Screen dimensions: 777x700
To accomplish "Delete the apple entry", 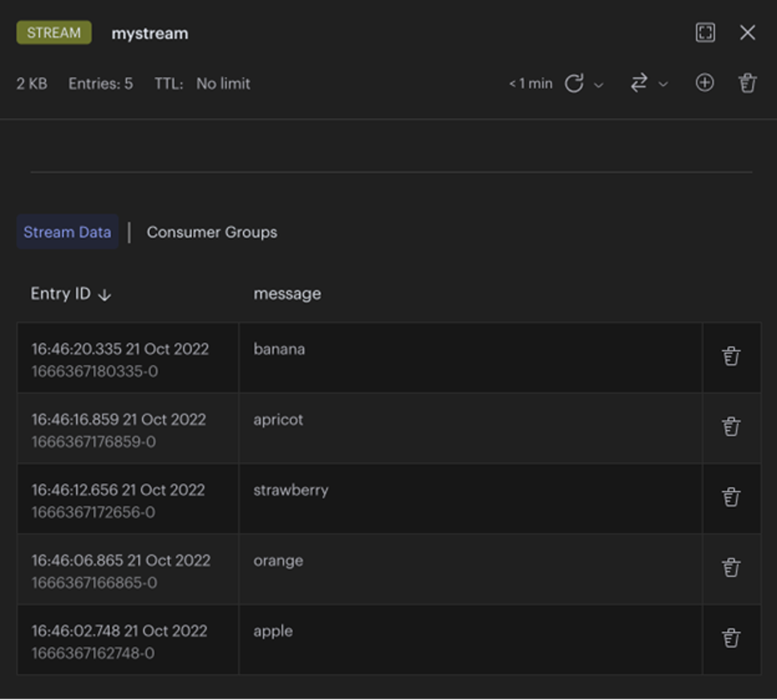I will click(x=730, y=638).
